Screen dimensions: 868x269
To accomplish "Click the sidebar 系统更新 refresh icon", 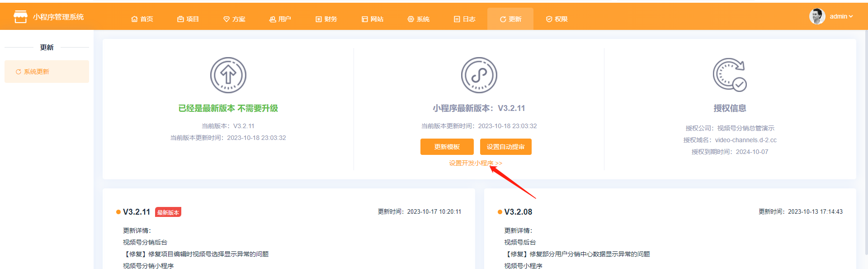I will point(19,72).
